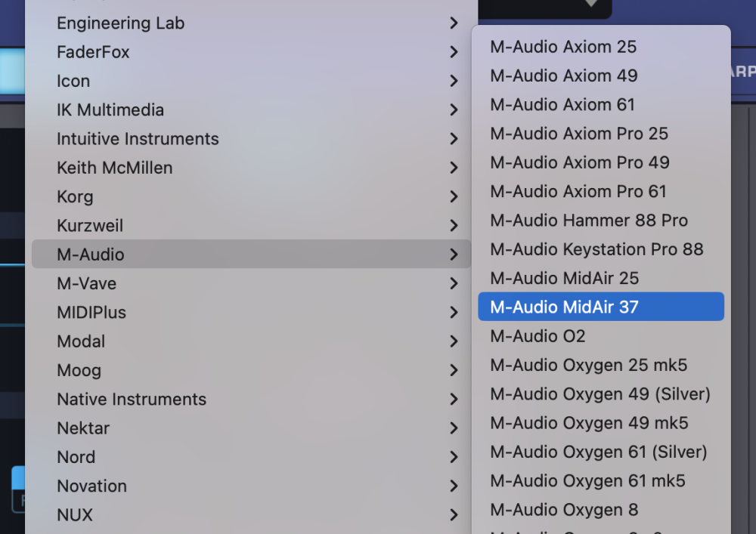Select M-Audio Oxygen 25 mk5

pos(588,366)
